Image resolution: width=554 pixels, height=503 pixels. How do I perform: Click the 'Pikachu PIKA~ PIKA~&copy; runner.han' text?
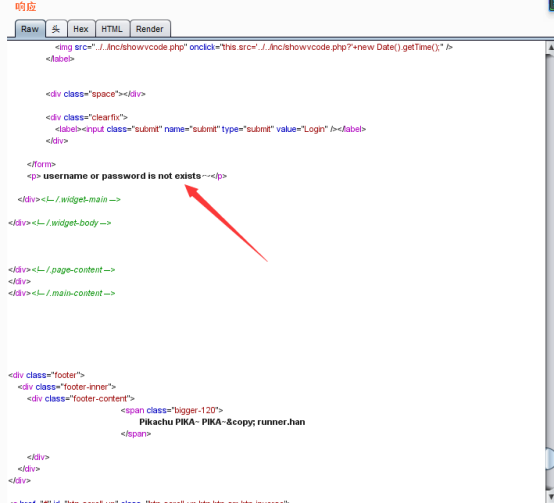[x=222, y=422]
